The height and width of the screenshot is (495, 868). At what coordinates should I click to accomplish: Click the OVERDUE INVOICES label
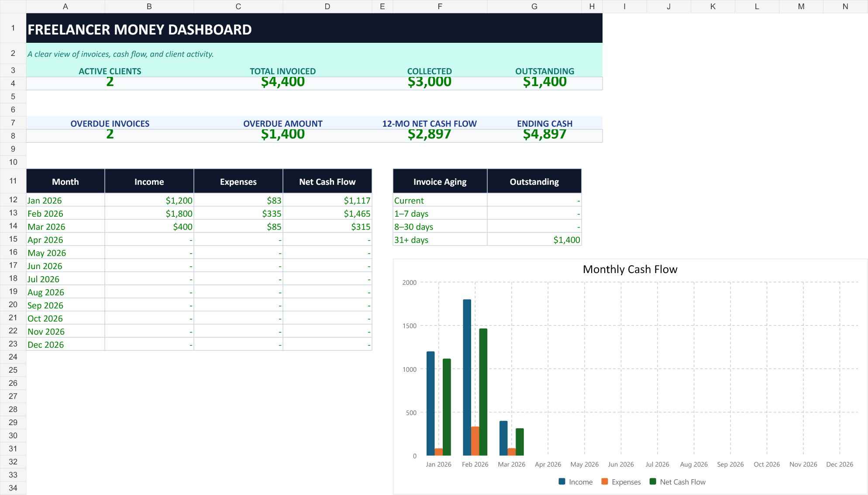click(110, 124)
